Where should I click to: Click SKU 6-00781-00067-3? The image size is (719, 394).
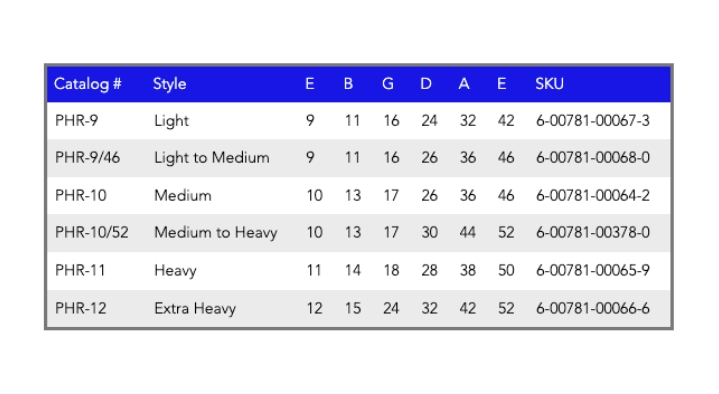pyautogui.click(x=593, y=121)
